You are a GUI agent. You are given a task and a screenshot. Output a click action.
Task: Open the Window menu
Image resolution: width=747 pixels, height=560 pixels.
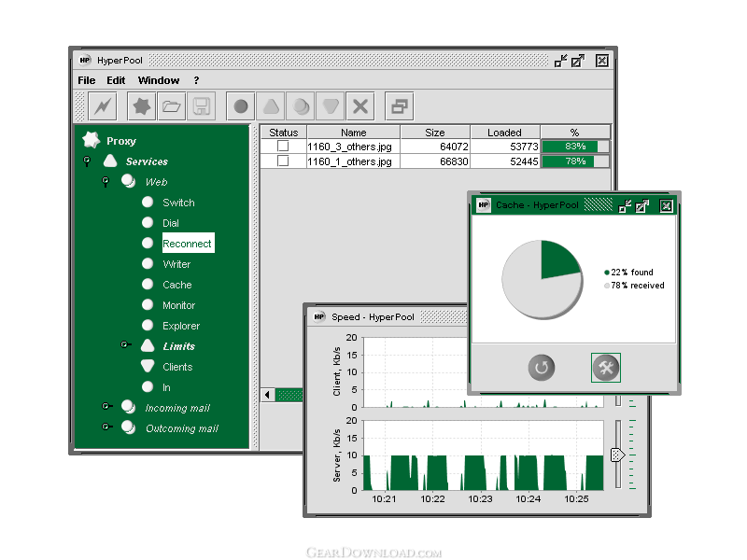(x=159, y=80)
